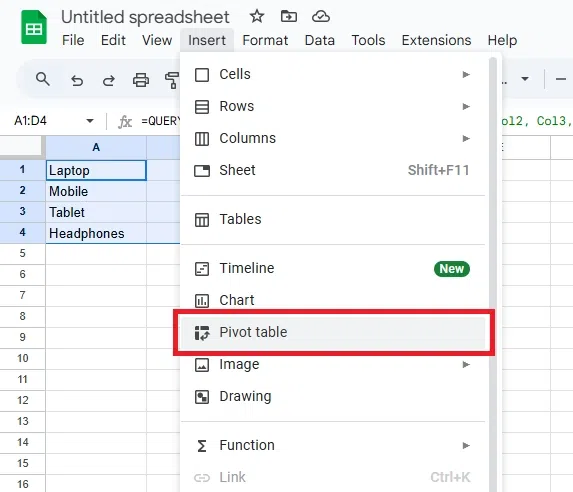Choose Chart from the Insert menu
Screen dimensions: 573x492
(333, 300)
